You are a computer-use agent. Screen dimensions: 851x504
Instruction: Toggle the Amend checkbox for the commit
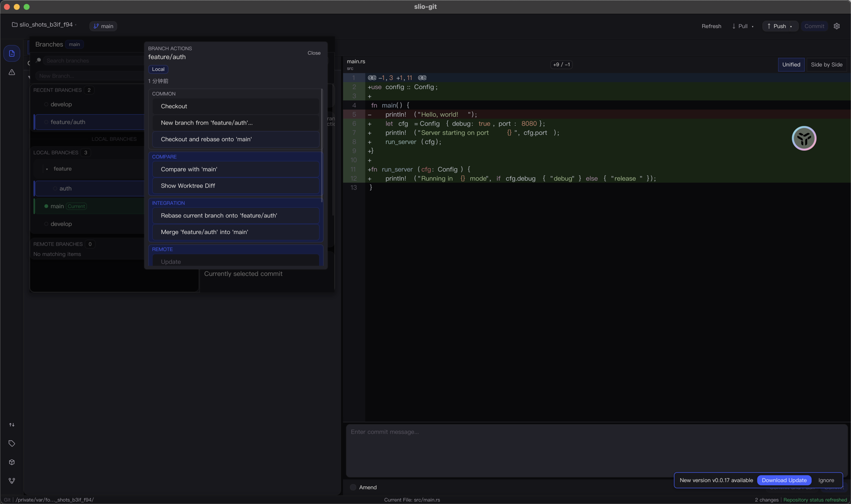[x=353, y=487]
